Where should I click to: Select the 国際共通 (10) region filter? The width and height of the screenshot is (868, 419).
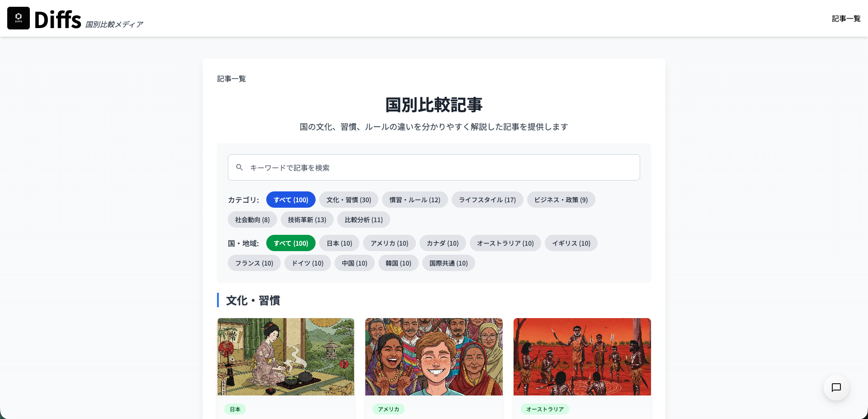click(448, 263)
